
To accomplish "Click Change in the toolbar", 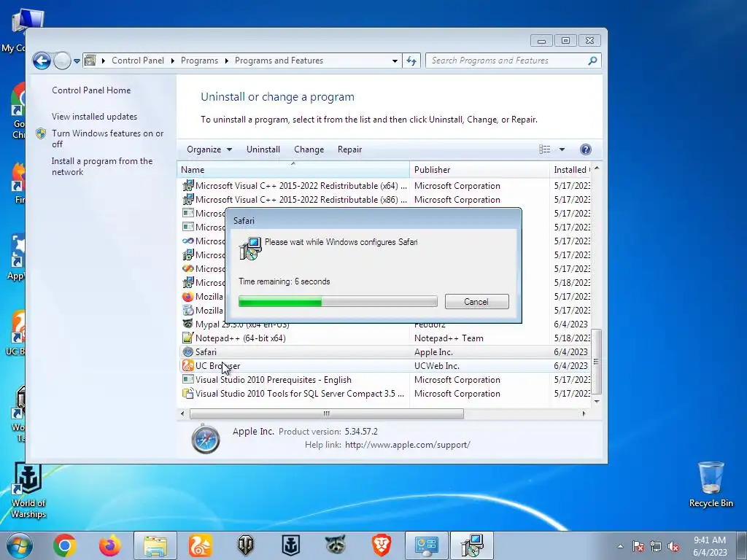I will [309, 149].
